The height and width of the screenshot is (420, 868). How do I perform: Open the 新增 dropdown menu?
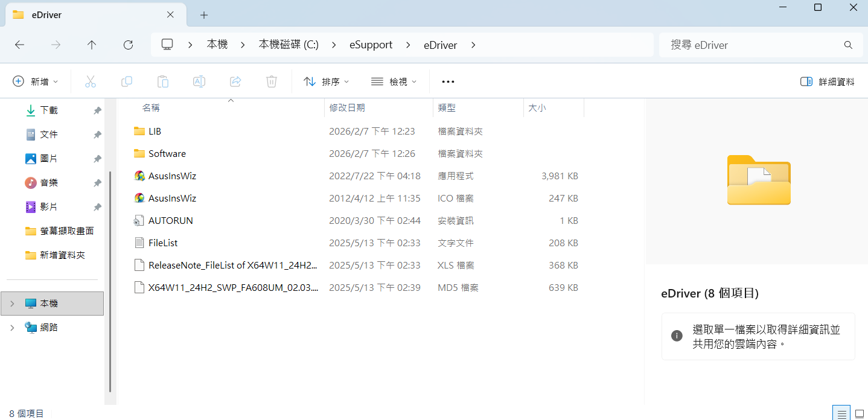click(x=36, y=81)
